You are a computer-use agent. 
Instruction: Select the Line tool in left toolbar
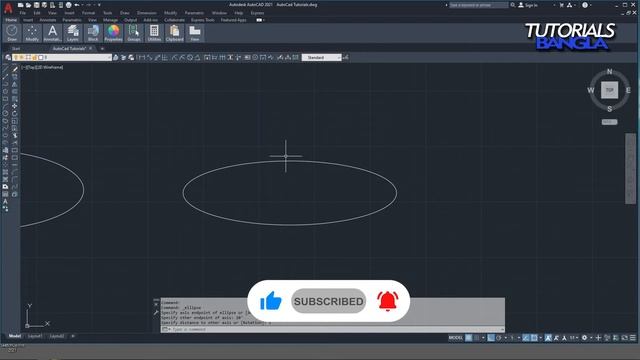[x=5, y=69]
